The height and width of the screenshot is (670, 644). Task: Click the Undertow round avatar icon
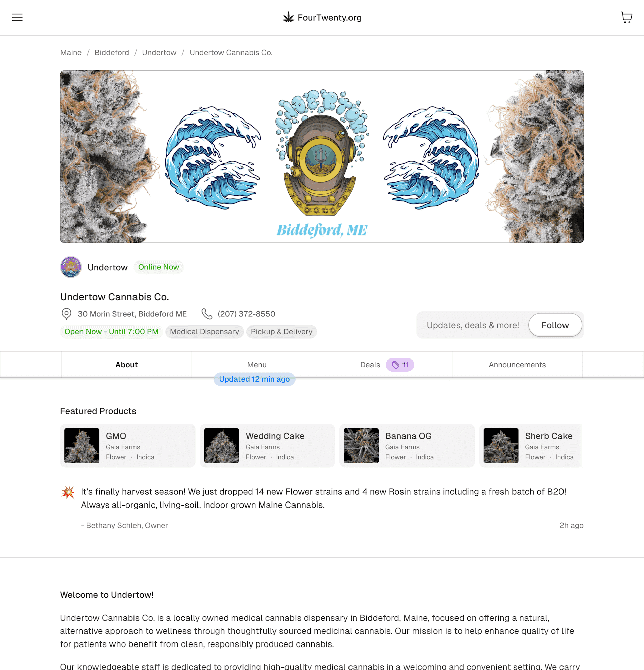(x=71, y=267)
